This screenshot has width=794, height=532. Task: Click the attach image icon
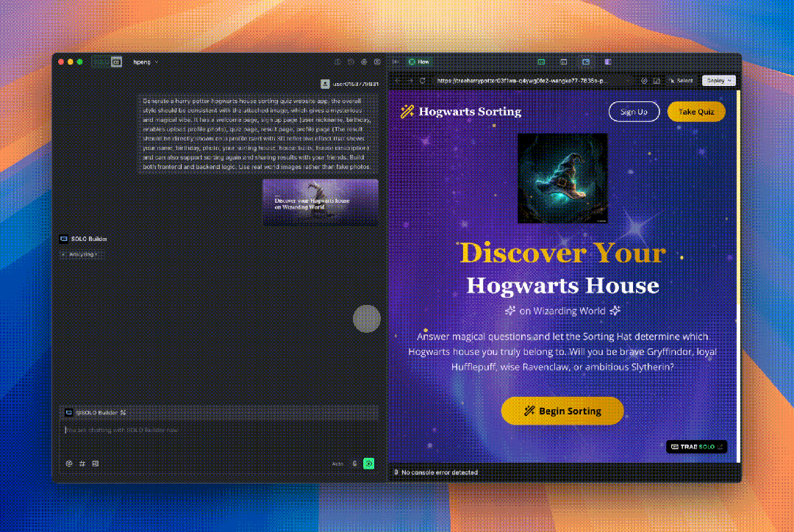click(x=95, y=463)
